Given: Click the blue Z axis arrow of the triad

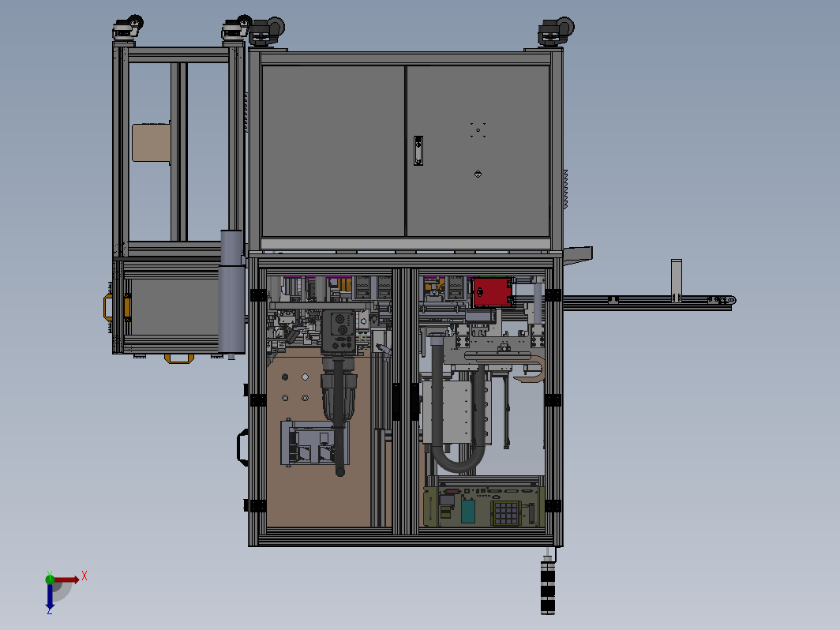Looking at the screenshot, I should coord(50,597).
